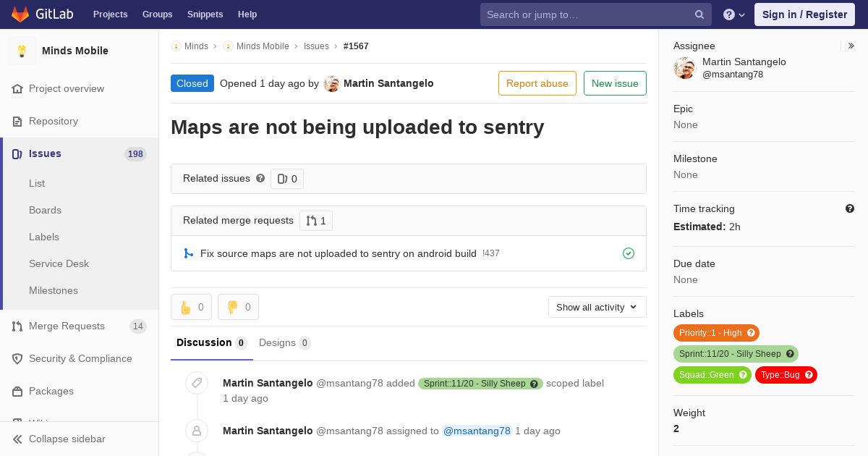Open the Issues breadcrumb link
The width and height of the screenshot is (868, 456).
point(316,46)
